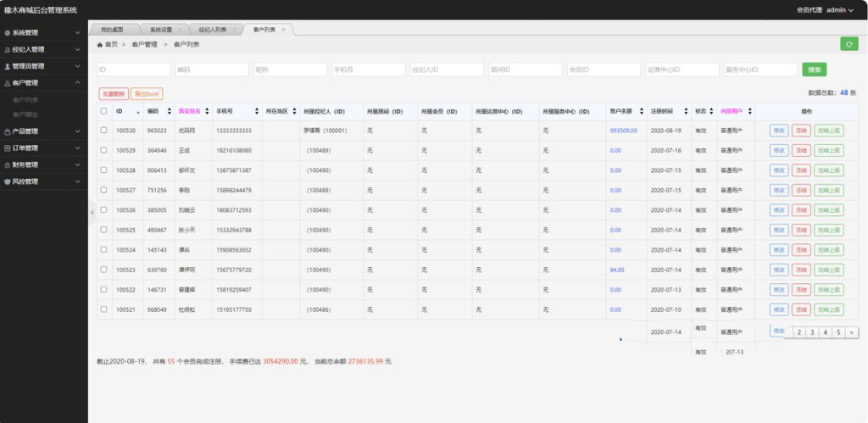Viewport: 868px width, 423px height.
Task: Click the sort arrows on 内部用户 column
Action: click(749, 111)
